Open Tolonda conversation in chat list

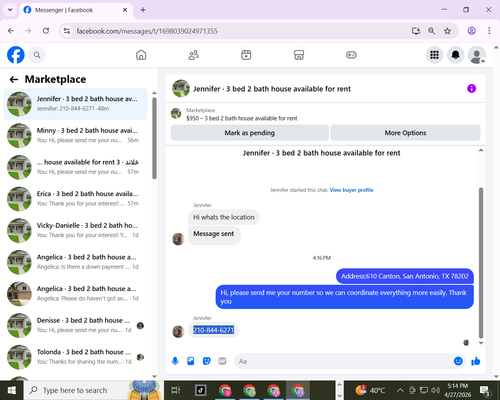pos(75,357)
